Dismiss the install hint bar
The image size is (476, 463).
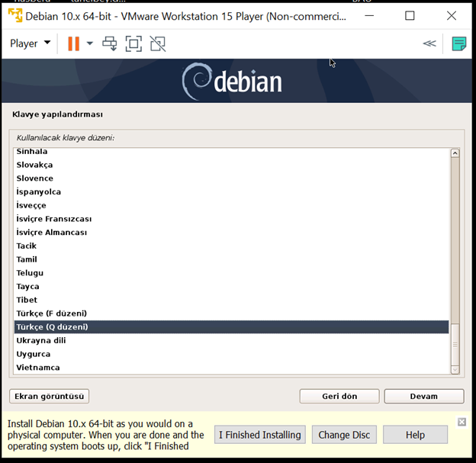point(462,422)
